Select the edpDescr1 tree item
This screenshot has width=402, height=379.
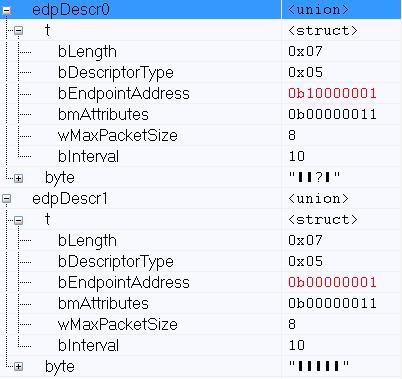tap(70, 199)
